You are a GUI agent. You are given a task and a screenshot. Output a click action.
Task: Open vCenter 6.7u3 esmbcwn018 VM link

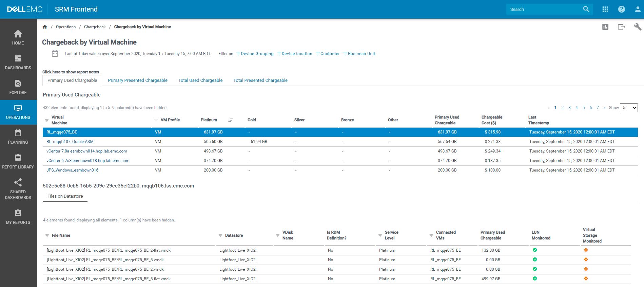click(88, 161)
